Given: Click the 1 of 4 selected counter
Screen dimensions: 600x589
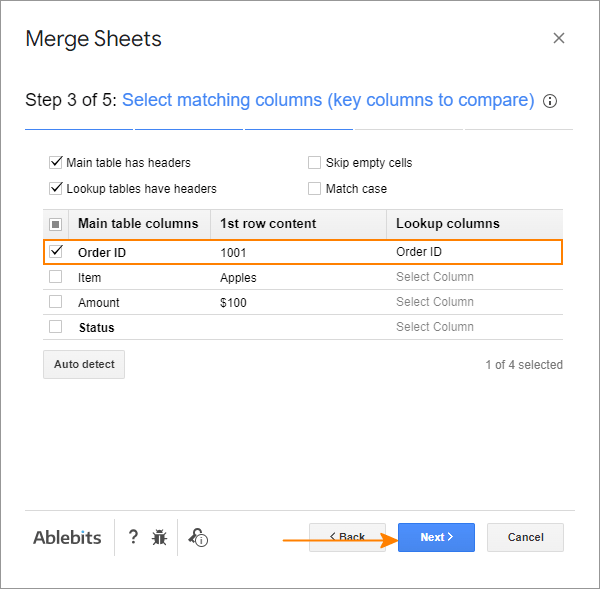Looking at the screenshot, I should pyautogui.click(x=524, y=365).
